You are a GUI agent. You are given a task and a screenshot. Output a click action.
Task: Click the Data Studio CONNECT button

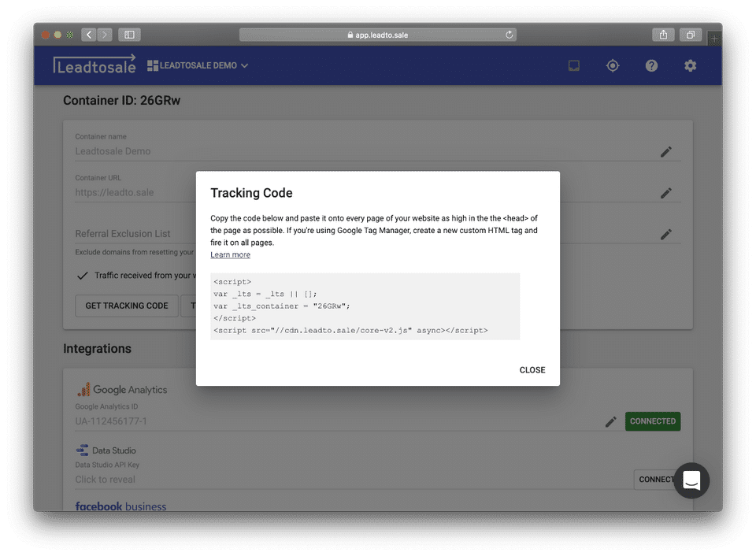pyautogui.click(x=655, y=480)
